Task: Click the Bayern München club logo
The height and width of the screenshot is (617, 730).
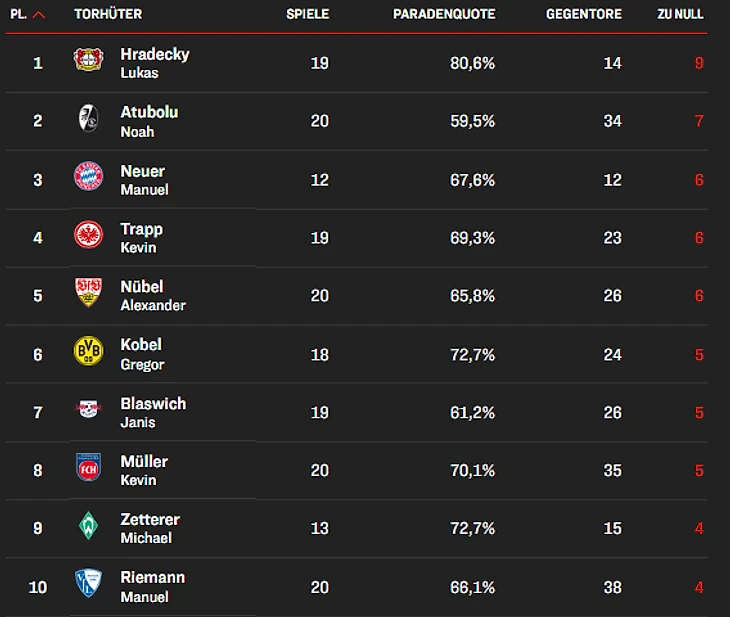Action: pyautogui.click(x=88, y=177)
